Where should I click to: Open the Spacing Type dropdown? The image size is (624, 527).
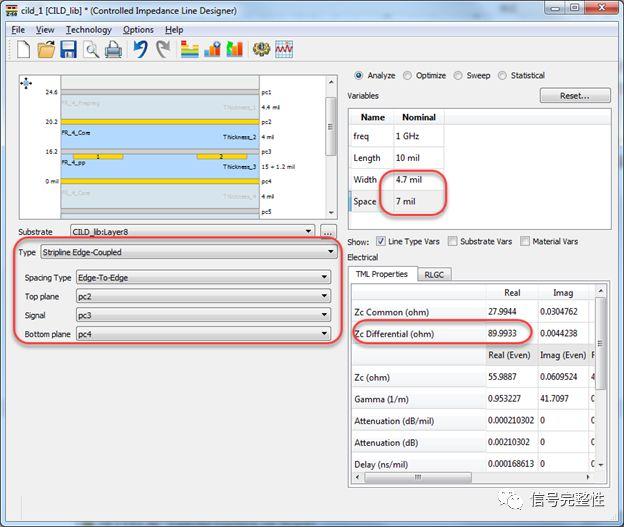tap(203, 277)
